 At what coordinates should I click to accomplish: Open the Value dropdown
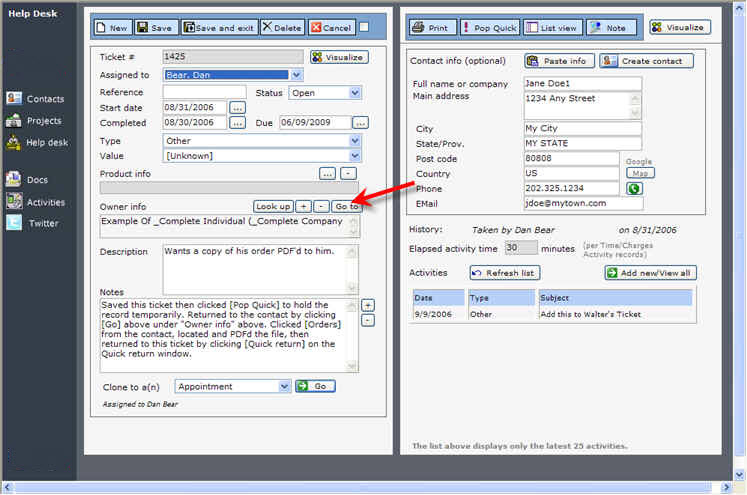355,156
